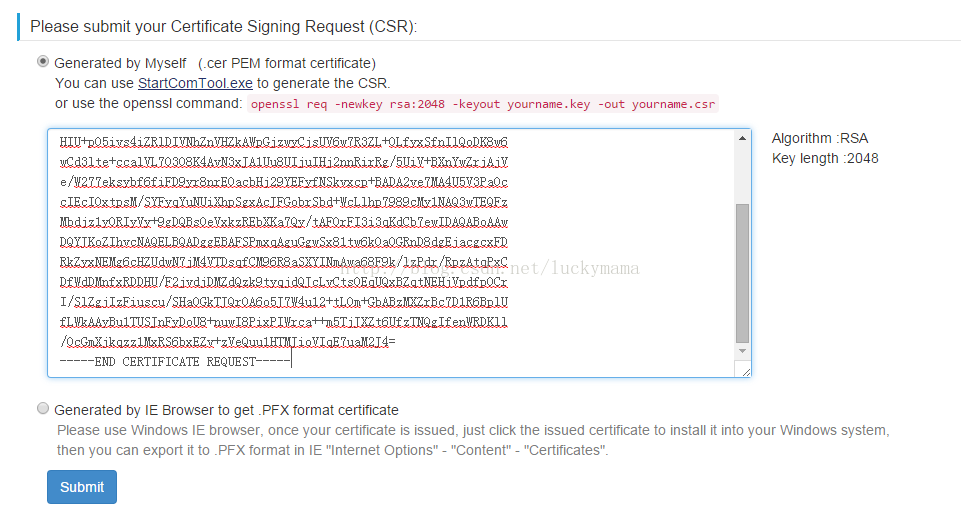This screenshot has height=515, width=961.
Task: Click the Algorithm :RSA info text
Action: click(820, 139)
